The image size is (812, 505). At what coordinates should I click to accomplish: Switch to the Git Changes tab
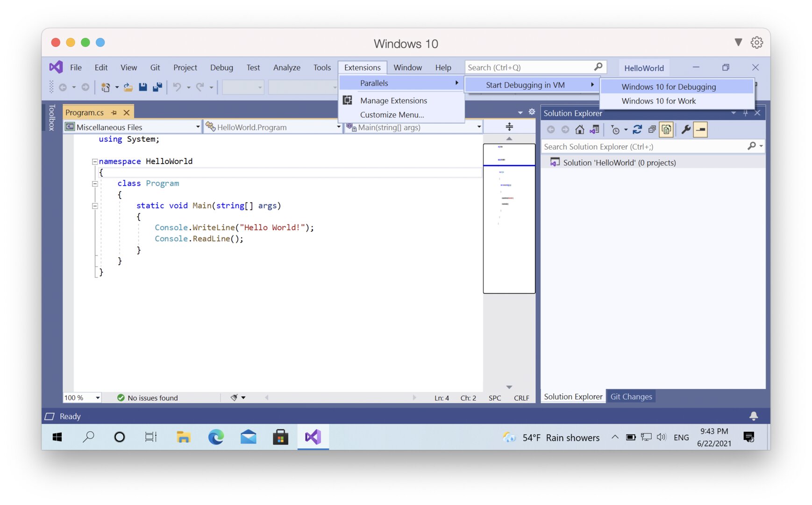631,397
